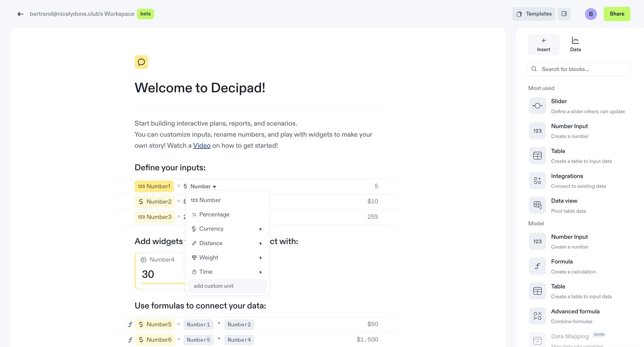The width and height of the screenshot is (644, 347).
Task: Select the Number3 variable label
Action: pos(155,217)
